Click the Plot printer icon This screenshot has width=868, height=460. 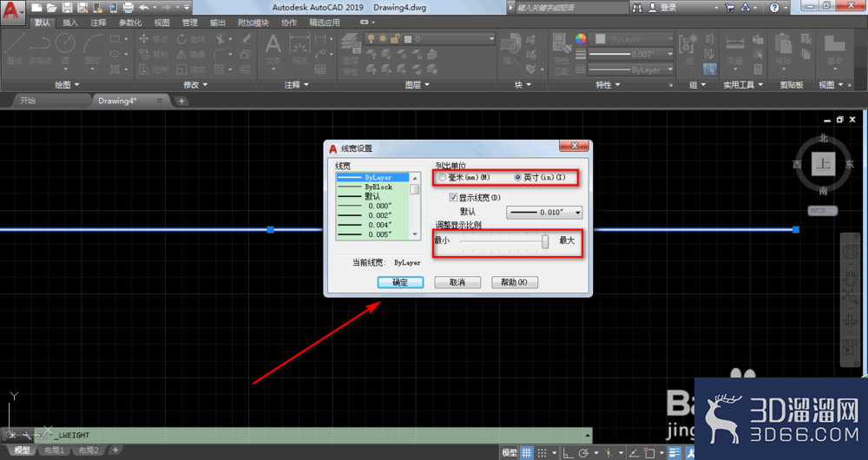pyautogui.click(x=128, y=8)
